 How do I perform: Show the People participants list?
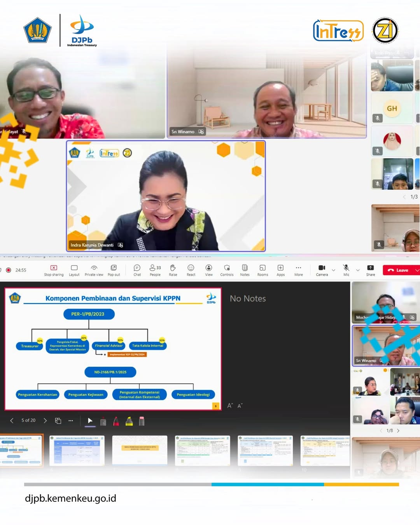155,270
